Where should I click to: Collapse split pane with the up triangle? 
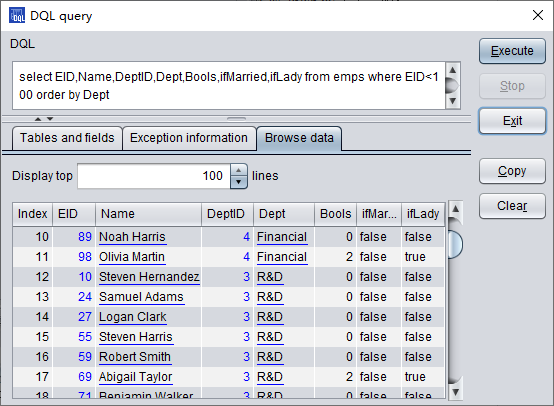38,119
